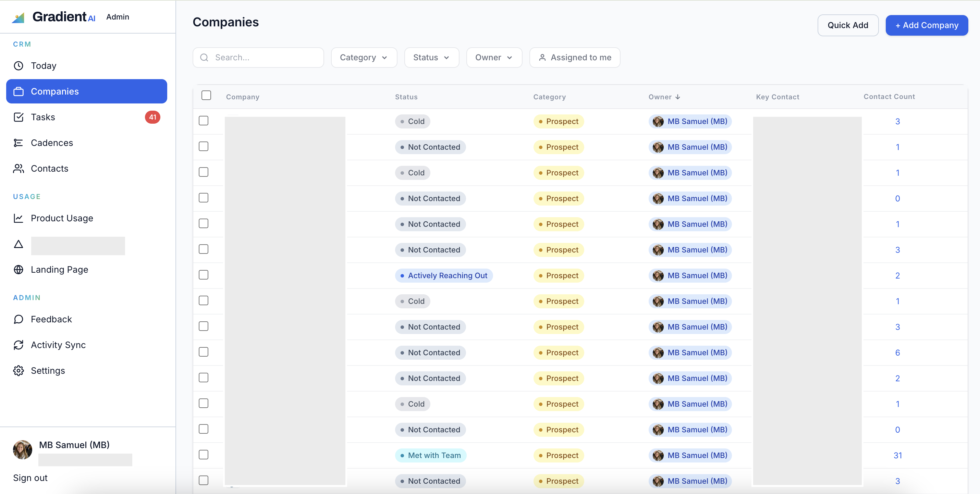Check the Actively Reaching Out row checkbox
The height and width of the screenshot is (494, 980).
pyautogui.click(x=204, y=275)
